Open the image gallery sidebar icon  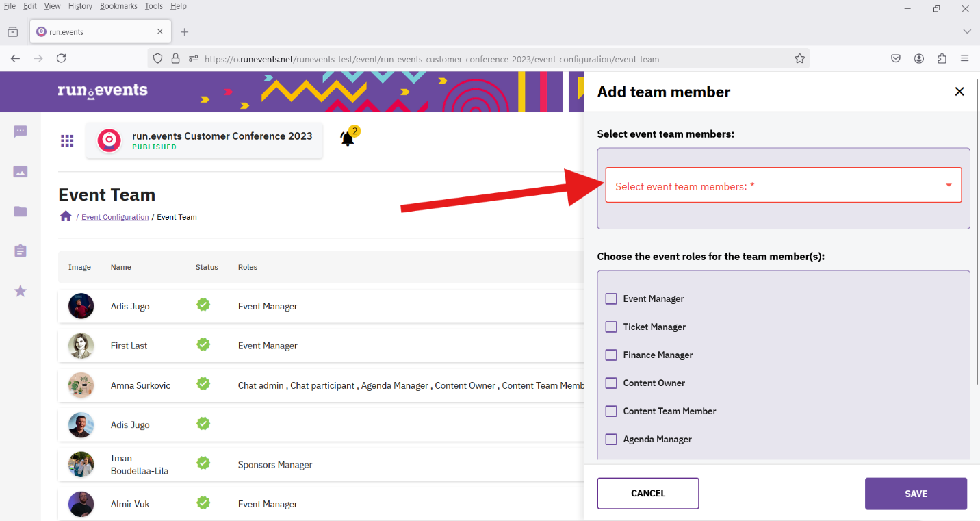pos(21,172)
